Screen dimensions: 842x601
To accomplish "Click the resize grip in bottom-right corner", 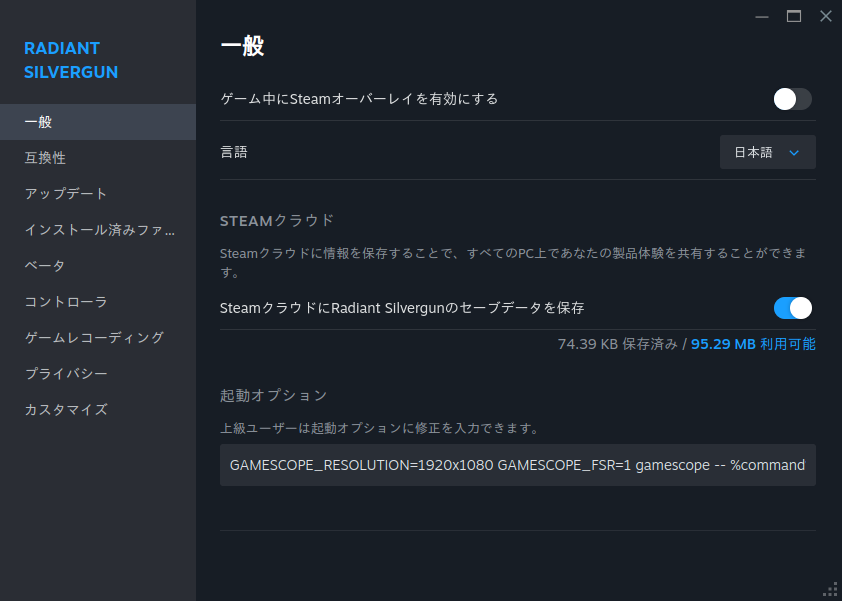I will pos(831,590).
